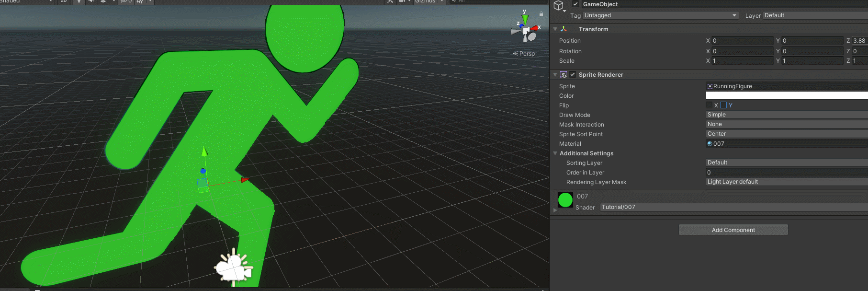Toggle the GameObject active checkbox

pos(575,4)
